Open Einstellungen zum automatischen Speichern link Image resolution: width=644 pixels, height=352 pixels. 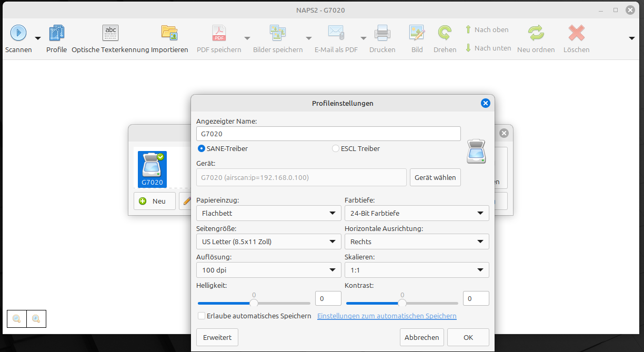tap(387, 316)
